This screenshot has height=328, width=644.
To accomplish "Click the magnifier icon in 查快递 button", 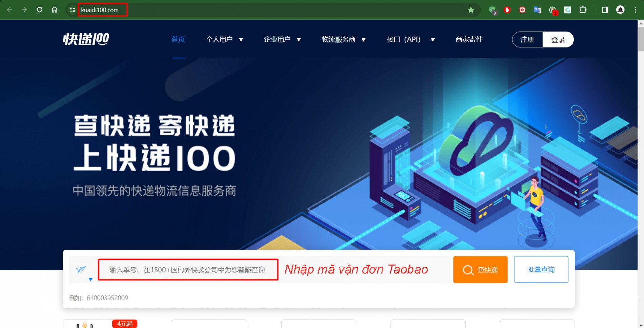I will (468, 270).
